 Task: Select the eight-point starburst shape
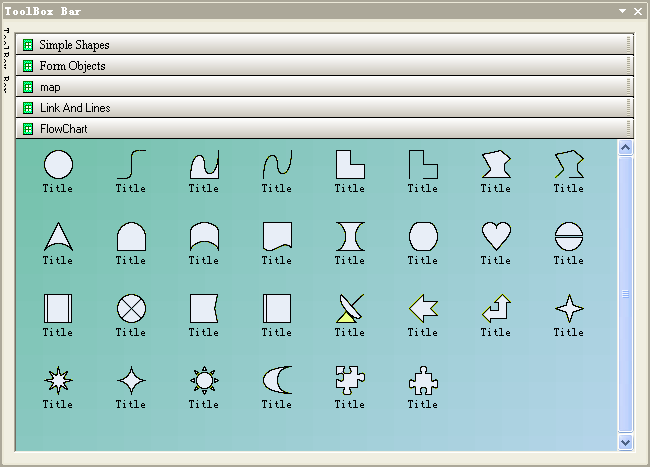[58, 380]
